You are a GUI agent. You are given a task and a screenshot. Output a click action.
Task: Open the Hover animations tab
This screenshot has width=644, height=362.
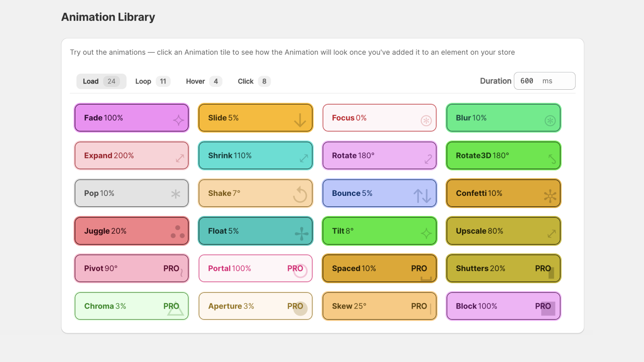(x=203, y=81)
